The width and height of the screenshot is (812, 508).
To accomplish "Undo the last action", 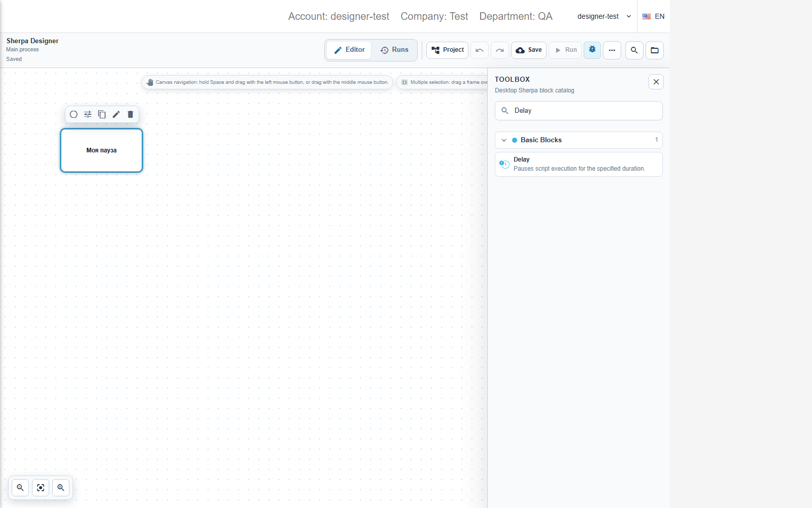I will coord(480,50).
